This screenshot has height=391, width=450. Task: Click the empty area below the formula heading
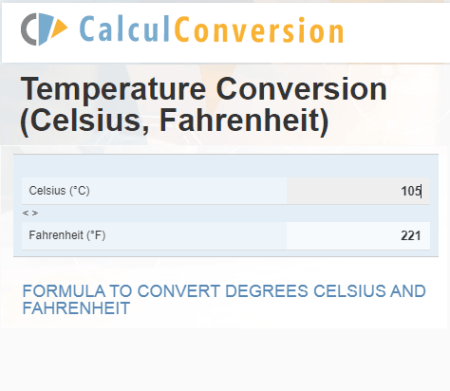pos(225,360)
